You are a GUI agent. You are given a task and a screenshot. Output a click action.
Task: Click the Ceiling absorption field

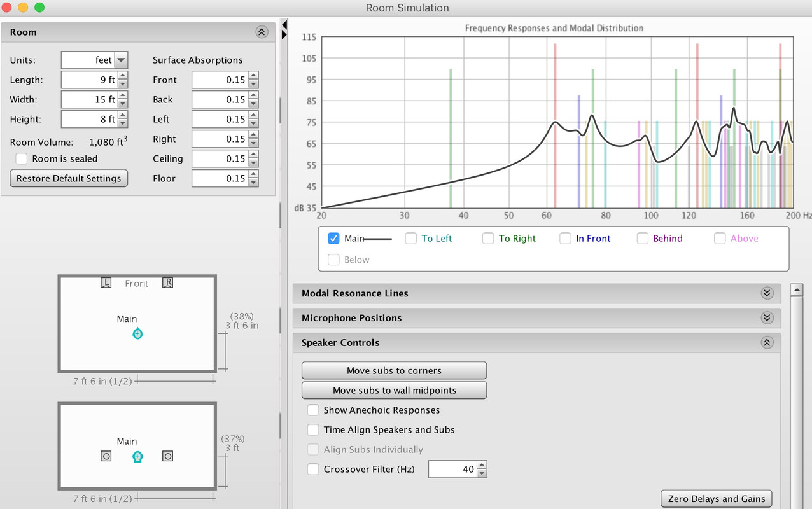pyautogui.click(x=220, y=158)
